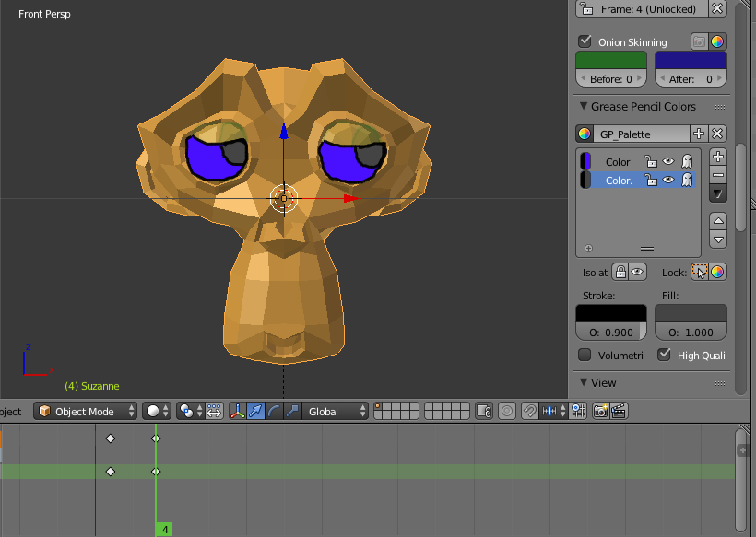Open the viewport shading dropdown
The image size is (756, 537).
pyautogui.click(x=157, y=412)
